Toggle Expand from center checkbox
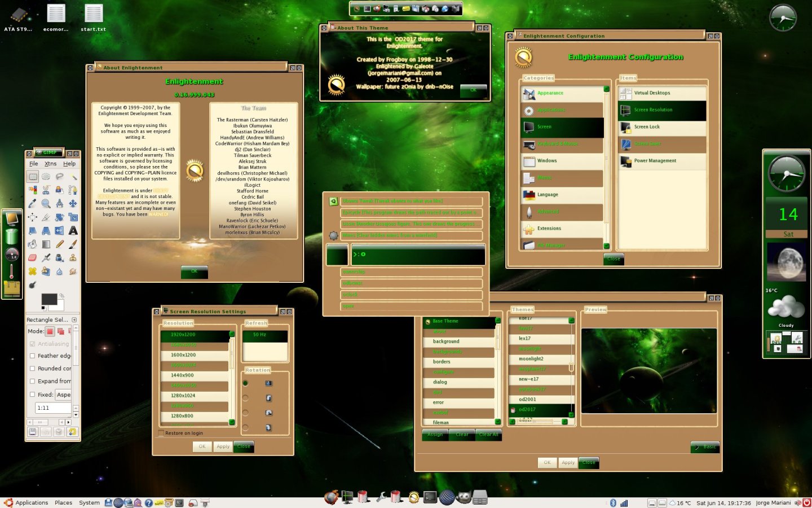The image size is (812, 508). [x=32, y=381]
